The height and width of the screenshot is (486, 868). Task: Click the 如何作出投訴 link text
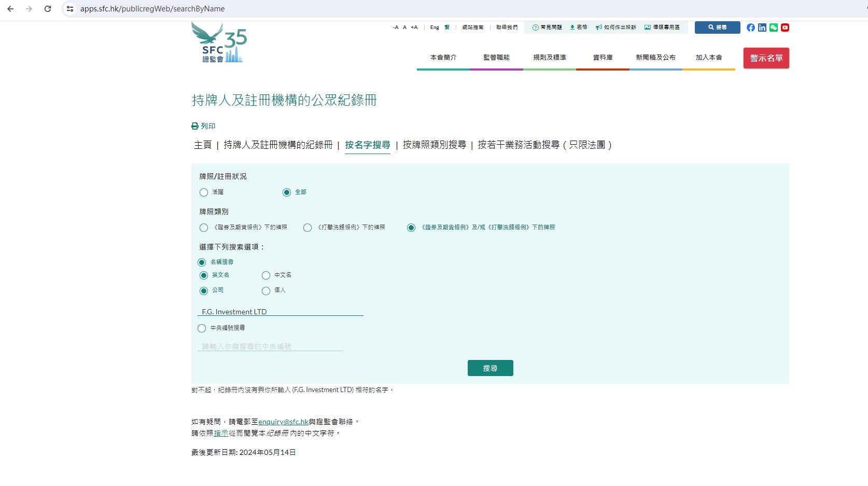[x=620, y=27]
